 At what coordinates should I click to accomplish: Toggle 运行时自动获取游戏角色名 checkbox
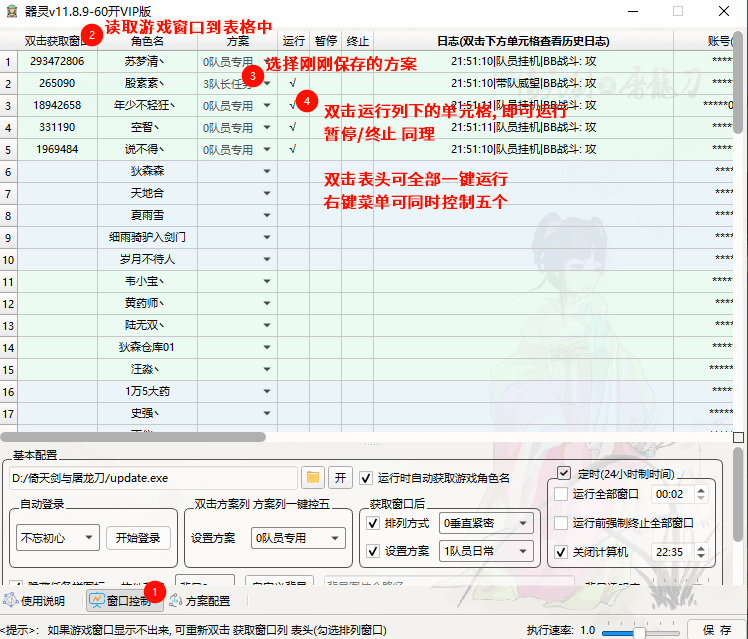[x=366, y=478]
